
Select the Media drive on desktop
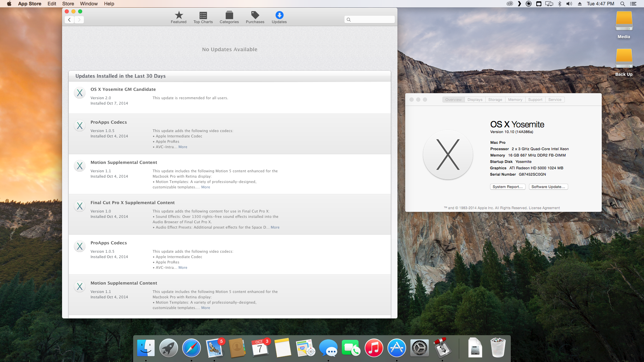tap(624, 25)
